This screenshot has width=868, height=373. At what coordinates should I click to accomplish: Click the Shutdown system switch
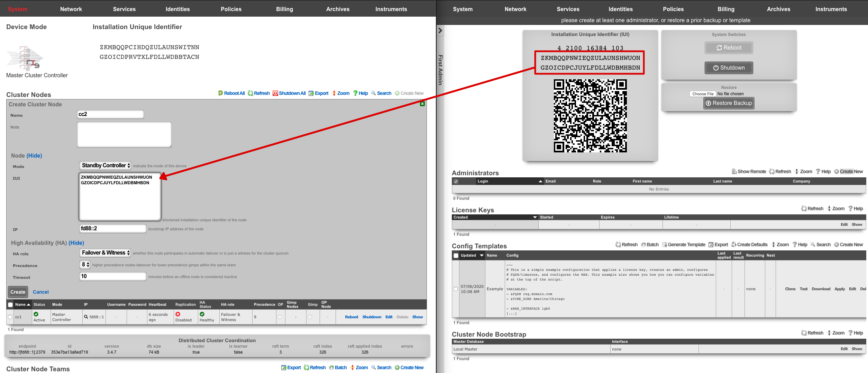pyautogui.click(x=729, y=68)
